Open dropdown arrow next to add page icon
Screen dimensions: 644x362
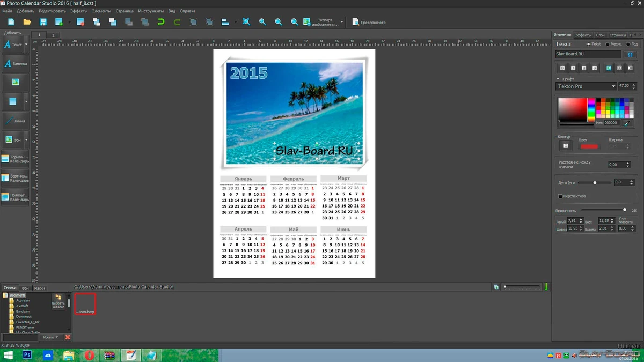pyautogui.click(x=69, y=23)
